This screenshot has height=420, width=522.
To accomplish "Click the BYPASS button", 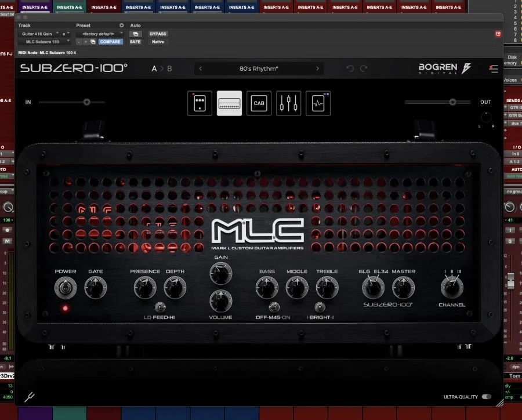I will (157, 34).
